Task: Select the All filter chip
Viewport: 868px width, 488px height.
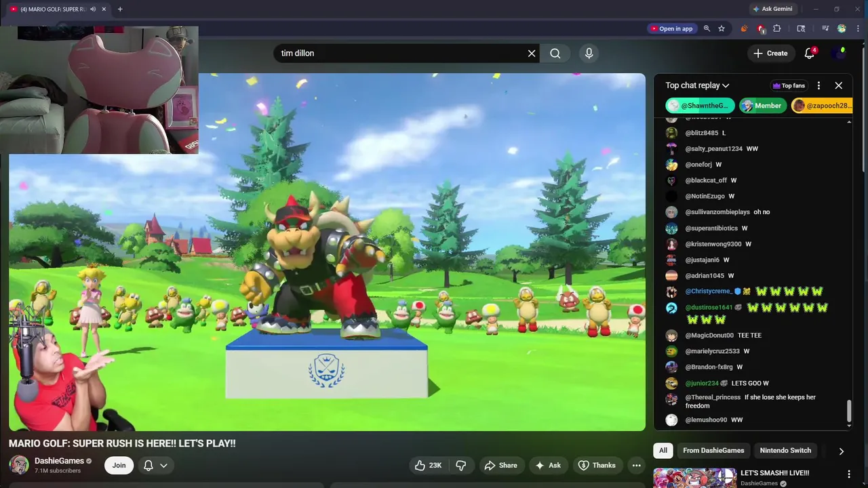Action: [663, 451]
